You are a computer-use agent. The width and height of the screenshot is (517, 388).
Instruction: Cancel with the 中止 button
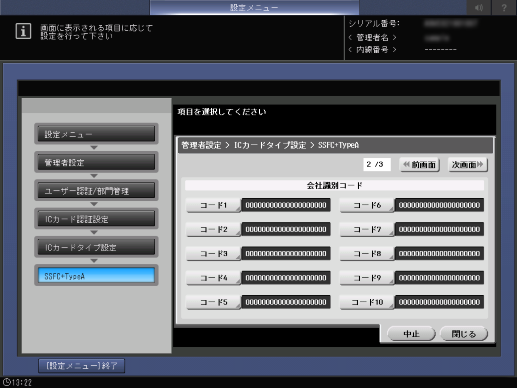(411, 333)
